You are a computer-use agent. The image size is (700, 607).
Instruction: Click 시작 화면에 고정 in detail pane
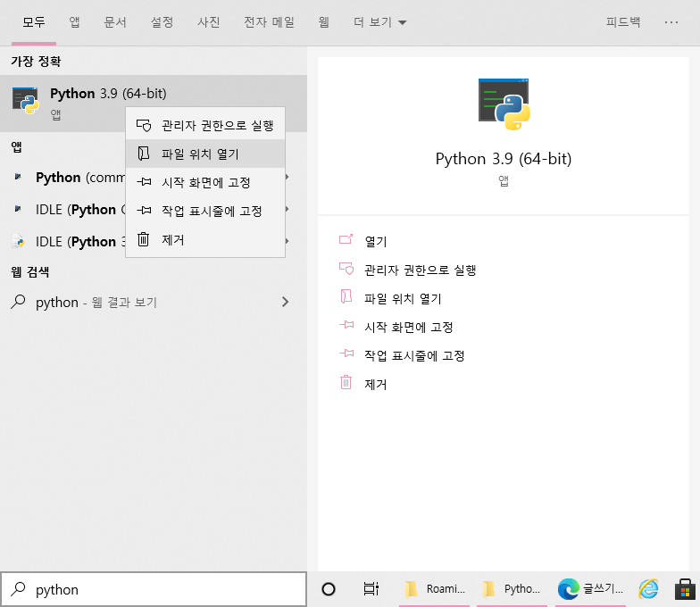click(x=409, y=327)
